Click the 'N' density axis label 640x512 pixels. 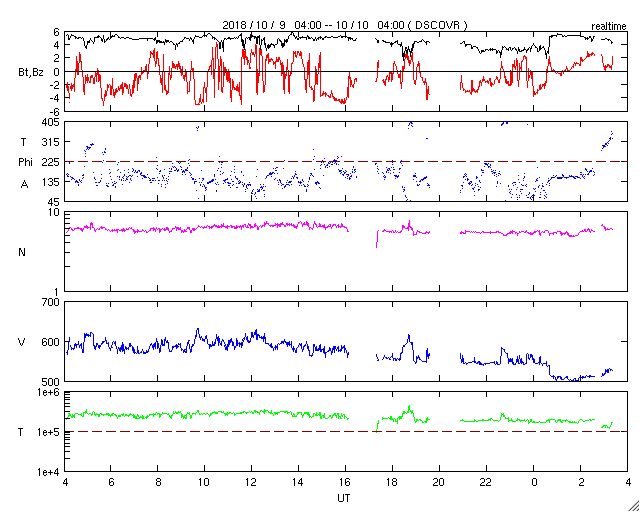point(22,252)
